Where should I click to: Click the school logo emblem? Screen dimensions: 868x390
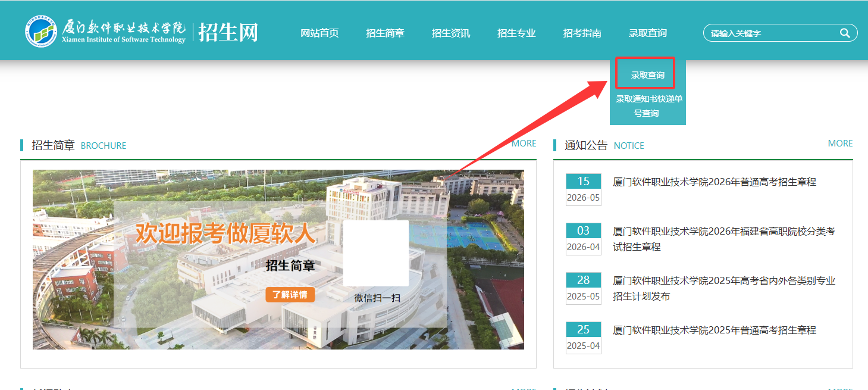pos(41,31)
